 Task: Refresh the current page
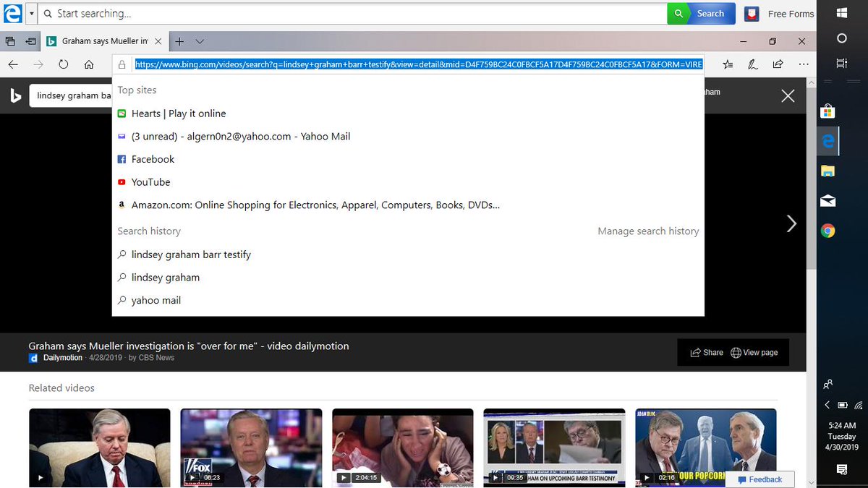(64, 64)
